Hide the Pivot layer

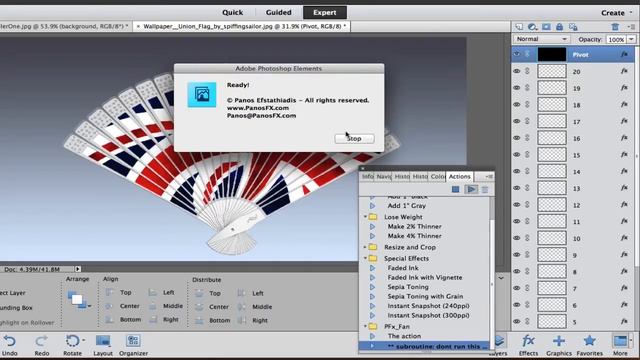click(x=517, y=54)
